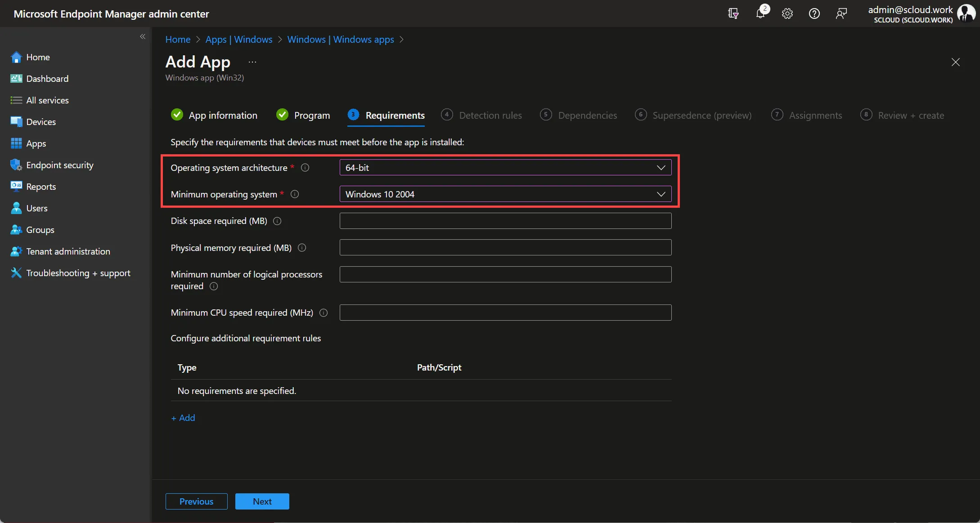Image resolution: width=980 pixels, height=523 pixels.
Task: Click the Apps grid icon in the sidebar
Action: (16, 143)
